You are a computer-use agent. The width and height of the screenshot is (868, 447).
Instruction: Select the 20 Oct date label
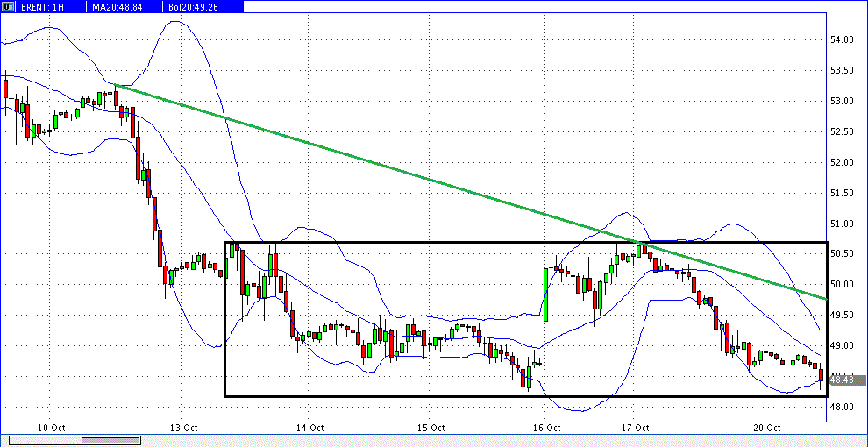[x=767, y=428]
